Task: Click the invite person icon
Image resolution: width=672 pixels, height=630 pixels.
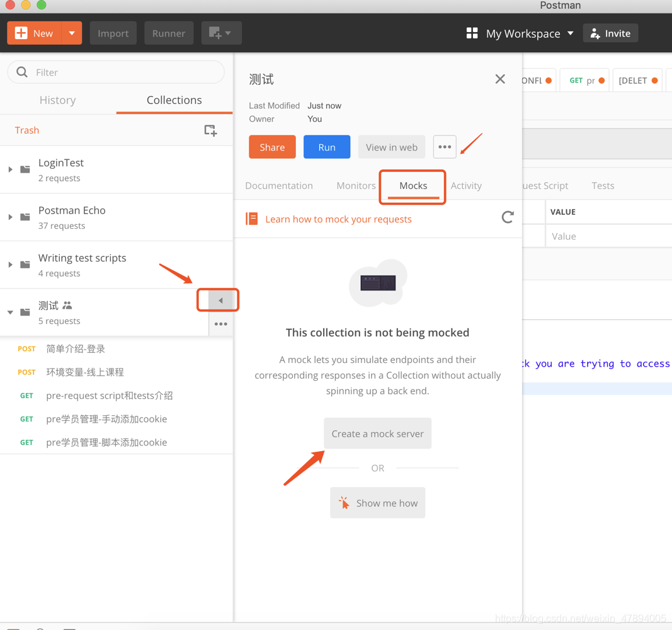Action: (x=595, y=33)
